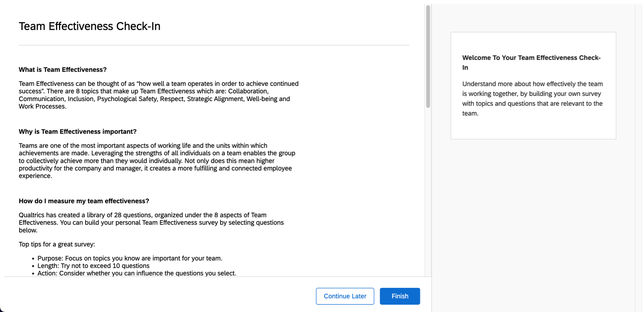
Task: Click the Team Effectiveness Check-In title
Action: pos(90,26)
